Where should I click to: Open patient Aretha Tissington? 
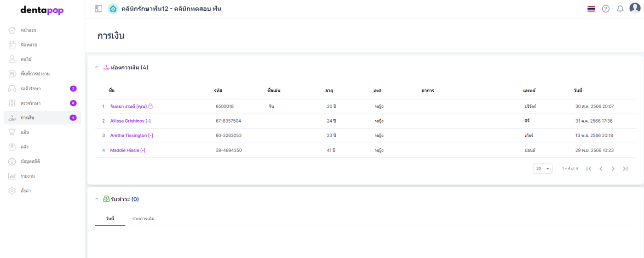pos(132,135)
